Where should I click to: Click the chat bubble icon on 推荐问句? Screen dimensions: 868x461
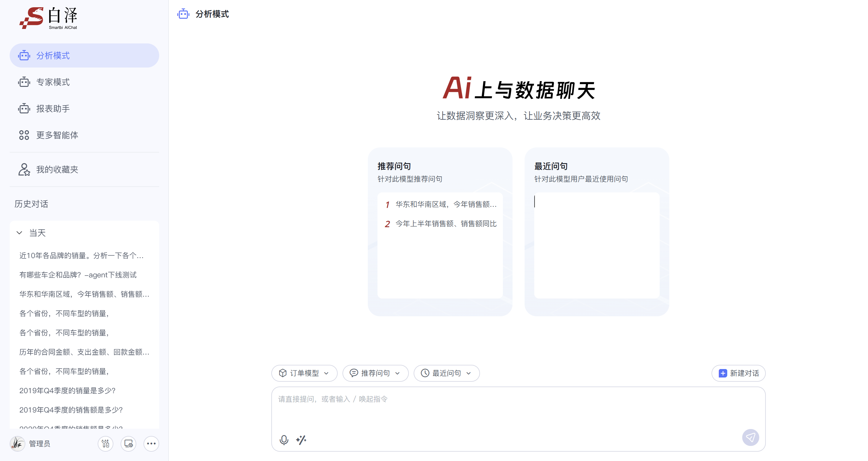354,373
